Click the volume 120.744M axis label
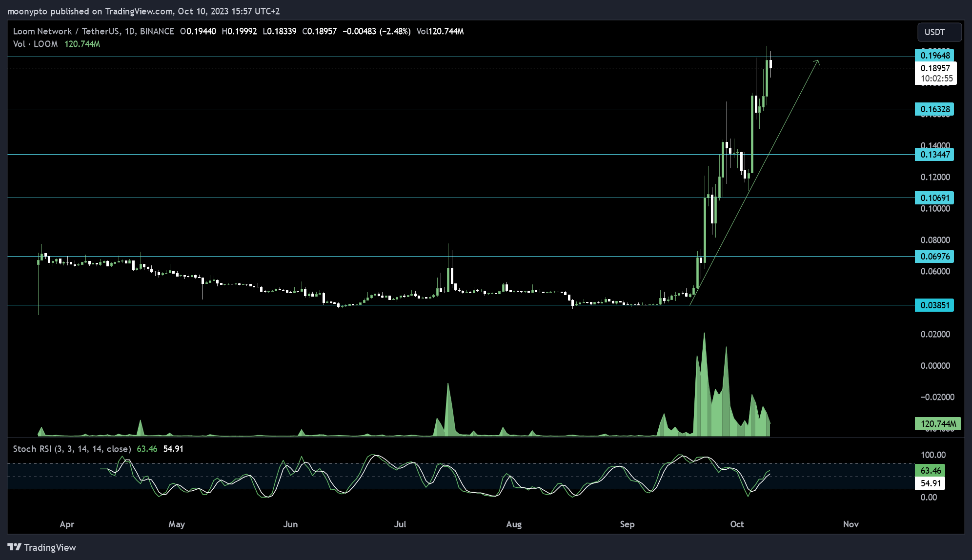The width and height of the screenshot is (972, 560). [937, 423]
